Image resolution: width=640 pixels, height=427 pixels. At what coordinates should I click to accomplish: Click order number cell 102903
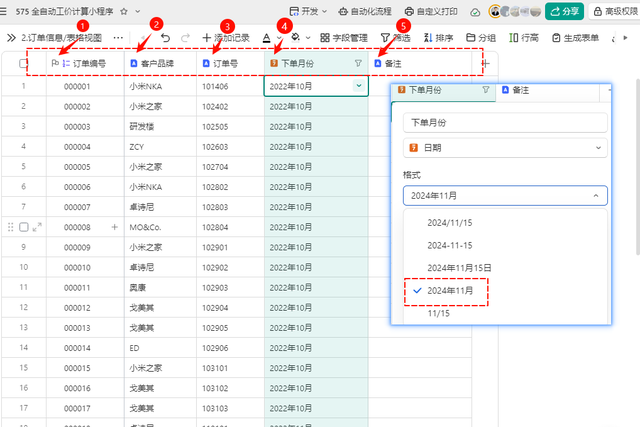[x=231, y=287]
